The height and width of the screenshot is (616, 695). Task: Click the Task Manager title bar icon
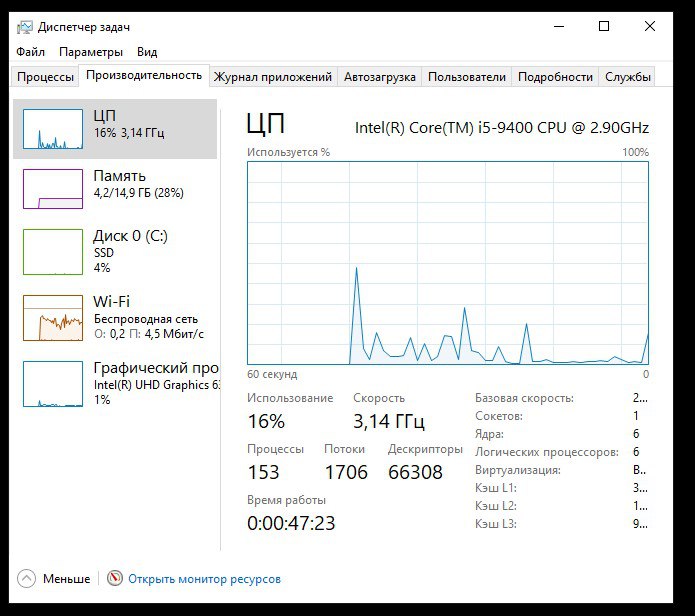25,27
